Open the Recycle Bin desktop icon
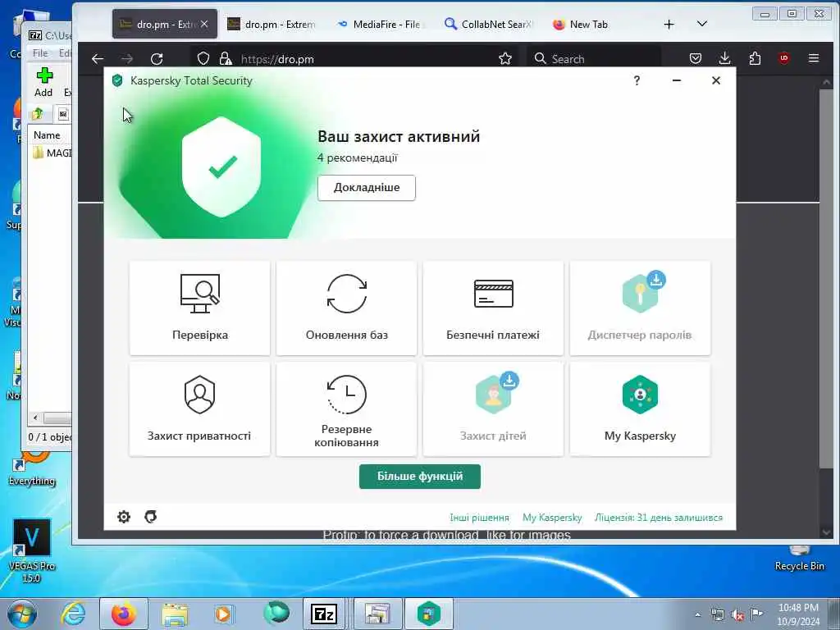This screenshot has width=840, height=630. click(799, 559)
